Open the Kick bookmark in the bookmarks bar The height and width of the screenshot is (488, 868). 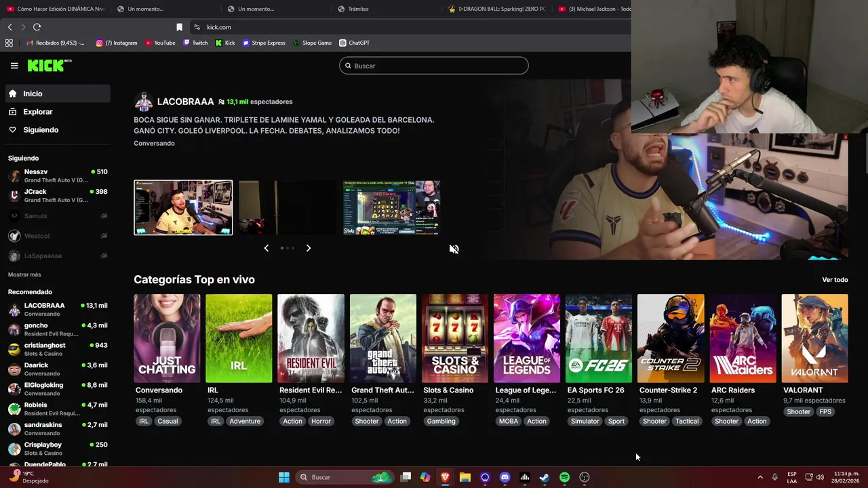225,43
